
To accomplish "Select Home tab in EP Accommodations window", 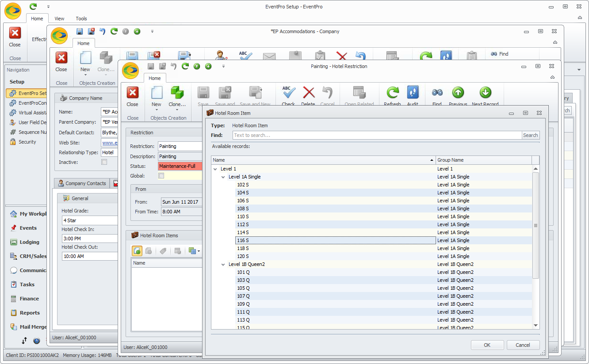I will 84,43.
